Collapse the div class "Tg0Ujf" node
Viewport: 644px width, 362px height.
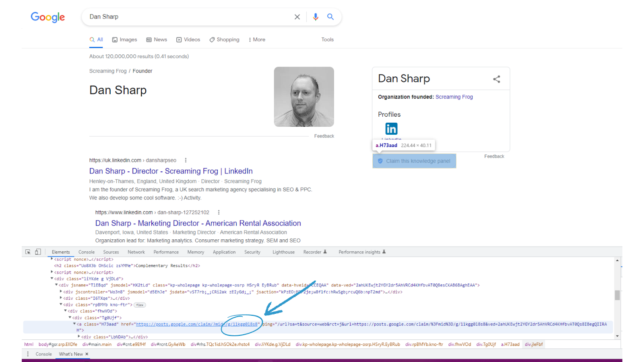(x=70, y=317)
